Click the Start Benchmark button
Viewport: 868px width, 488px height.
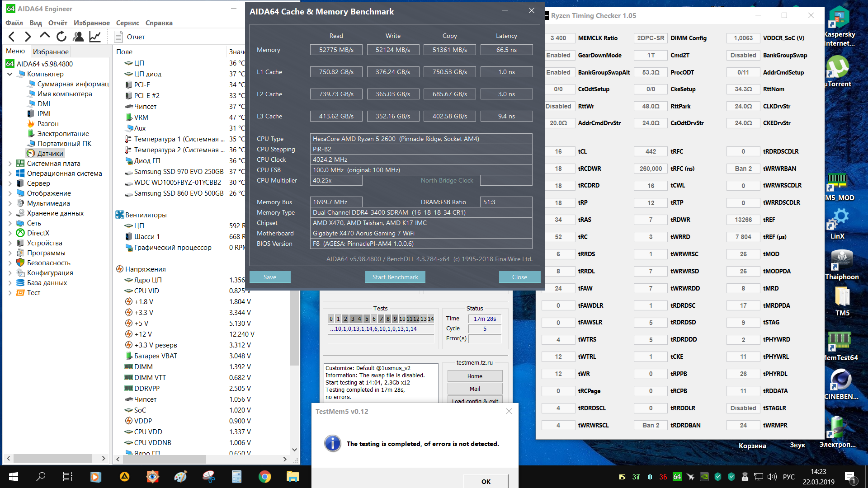tap(395, 277)
